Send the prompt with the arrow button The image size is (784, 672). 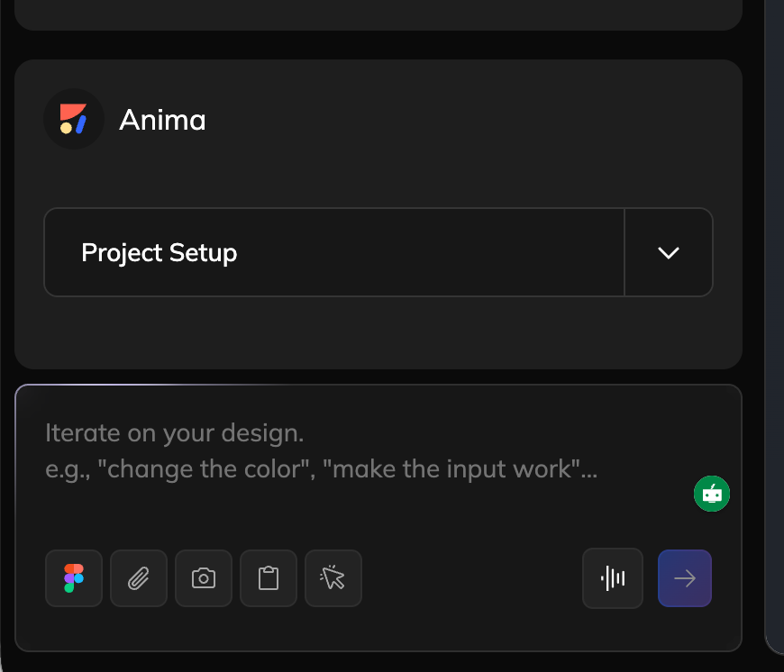[x=685, y=578]
